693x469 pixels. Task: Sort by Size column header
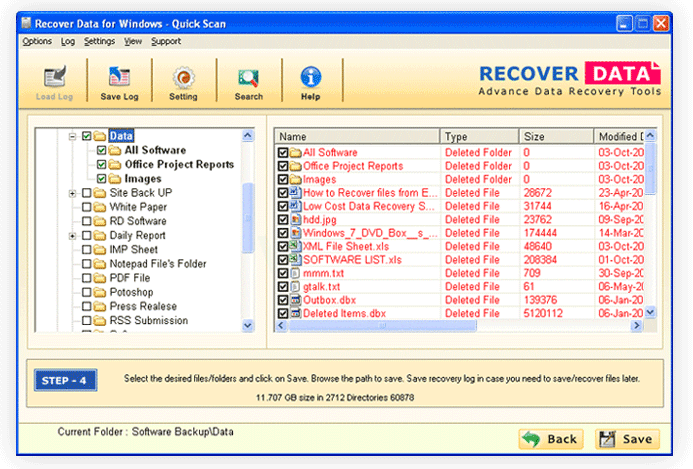[x=556, y=137]
